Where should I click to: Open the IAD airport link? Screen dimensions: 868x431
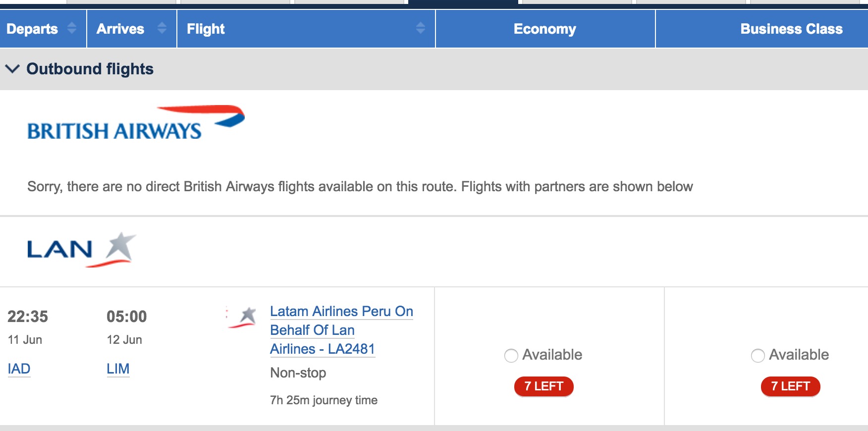click(19, 369)
